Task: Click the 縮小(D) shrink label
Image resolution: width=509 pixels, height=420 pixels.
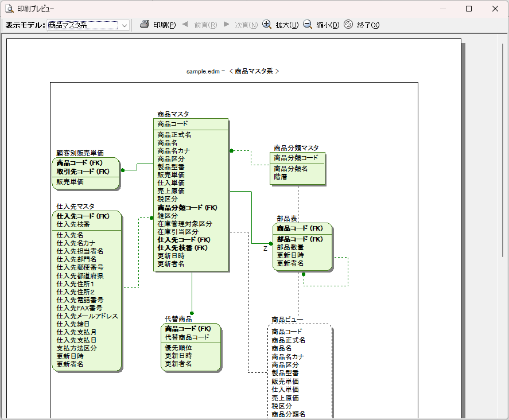Action: coord(328,25)
